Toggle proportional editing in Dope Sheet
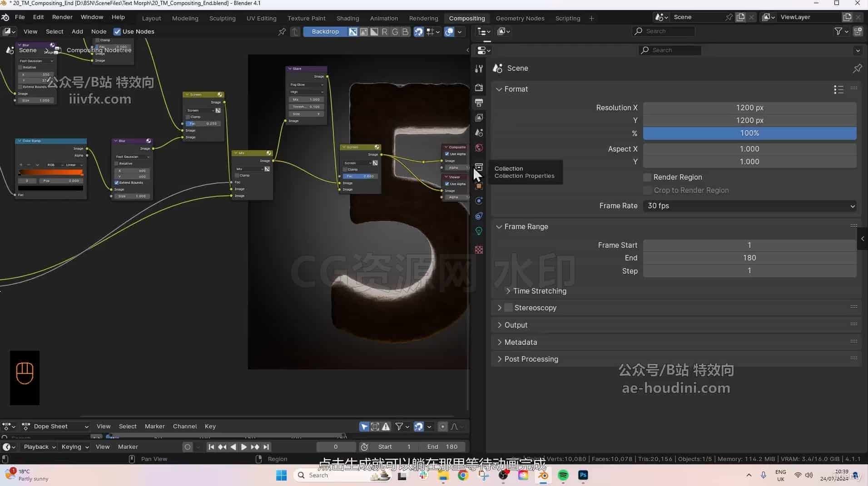 click(443, 427)
